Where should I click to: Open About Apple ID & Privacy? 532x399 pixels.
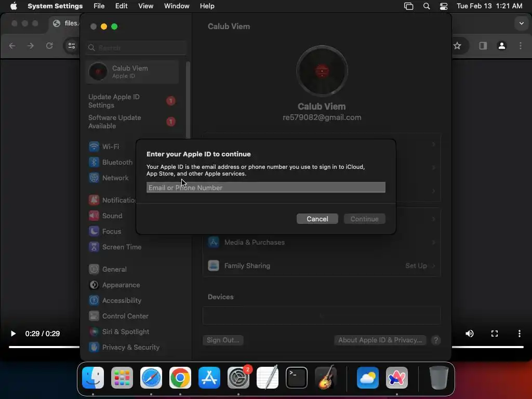tap(380, 340)
